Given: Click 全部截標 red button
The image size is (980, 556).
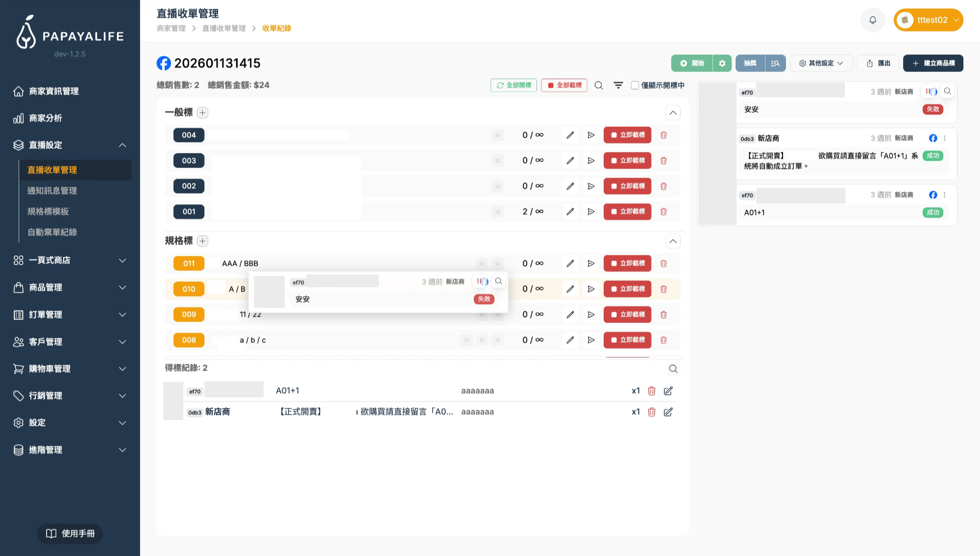Looking at the screenshot, I should click(x=564, y=85).
